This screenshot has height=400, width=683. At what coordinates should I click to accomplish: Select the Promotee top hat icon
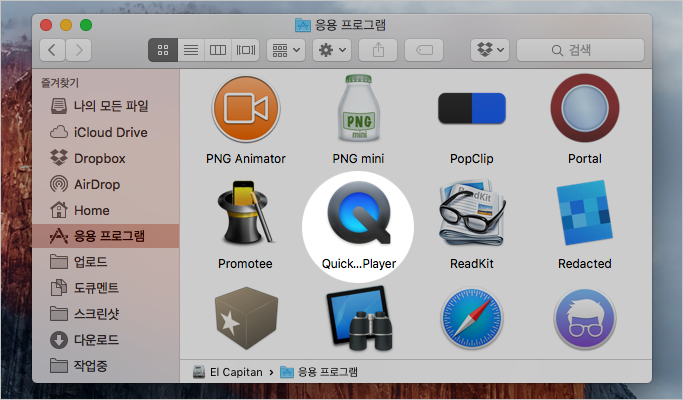245,212
